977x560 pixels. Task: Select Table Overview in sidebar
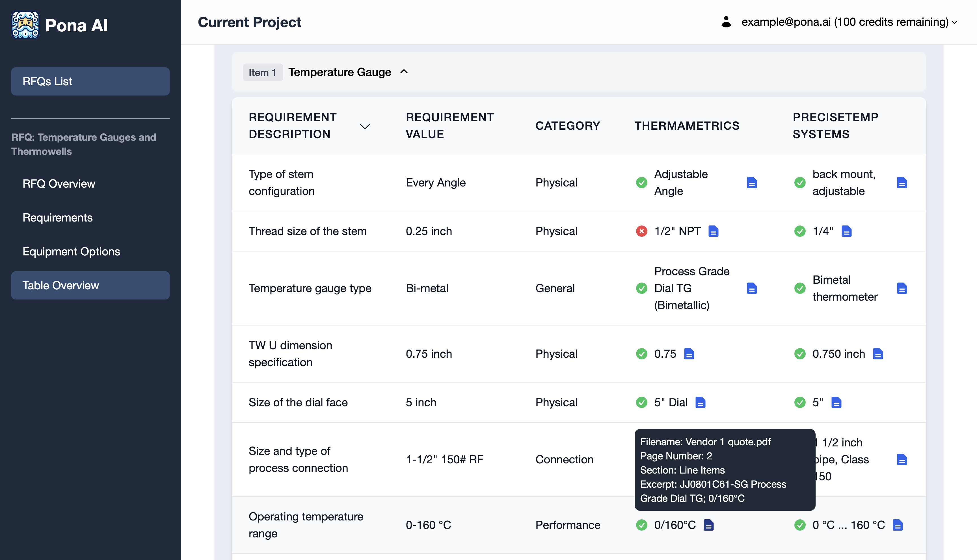[90, 285]
